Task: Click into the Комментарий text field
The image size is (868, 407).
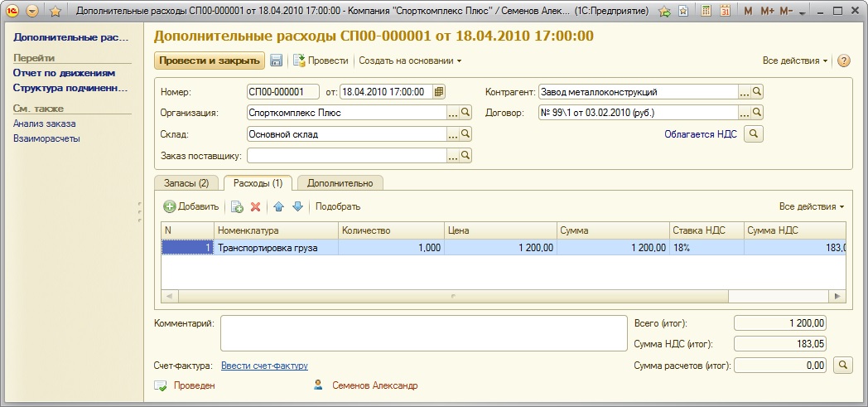Action: (x=422, y=333)
